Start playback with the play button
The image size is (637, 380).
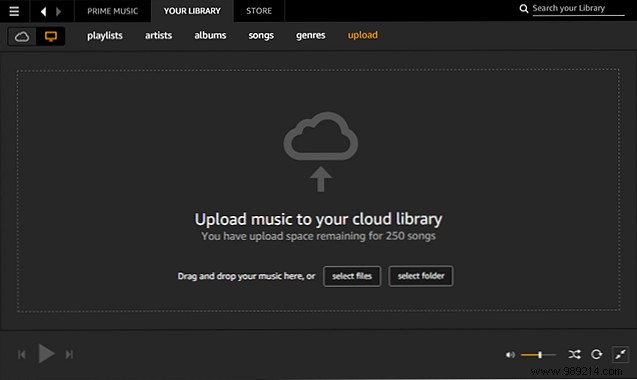coord(46,354)
